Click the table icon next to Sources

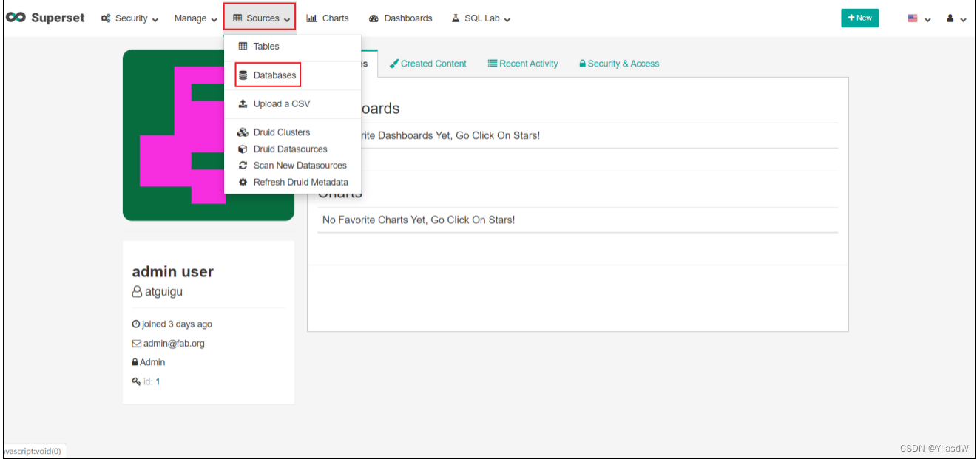coord(237,18)
